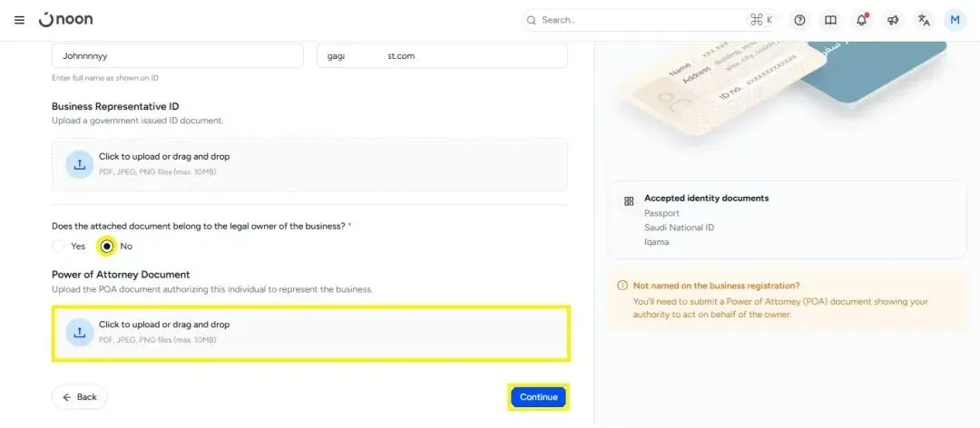The height and width of the screenshot is (428, 980).
Task: Open the notifications bell
Action: tap(862, 20)
